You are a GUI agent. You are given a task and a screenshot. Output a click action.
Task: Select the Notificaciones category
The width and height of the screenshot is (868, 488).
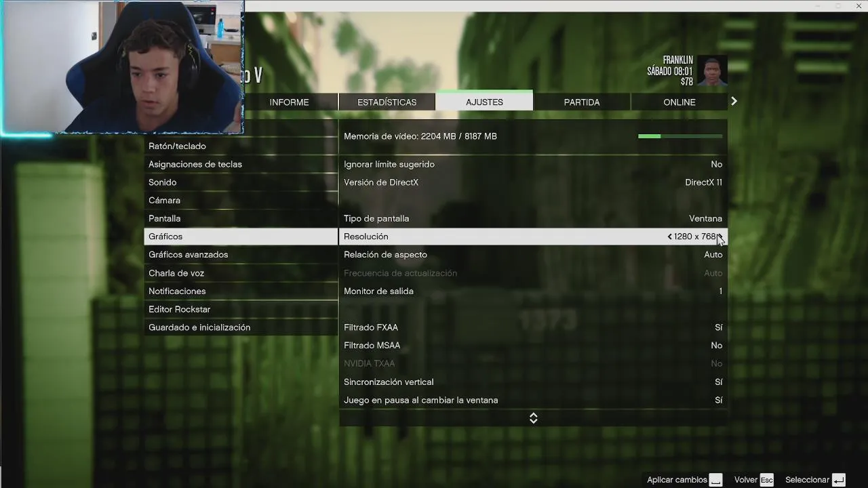pyautogui.click(x=241, y=291)
